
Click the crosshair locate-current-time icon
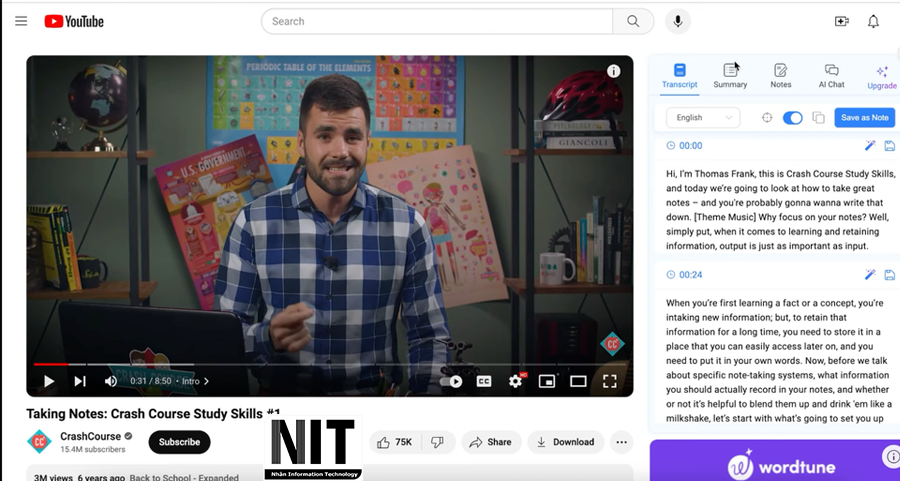[767, 118]
